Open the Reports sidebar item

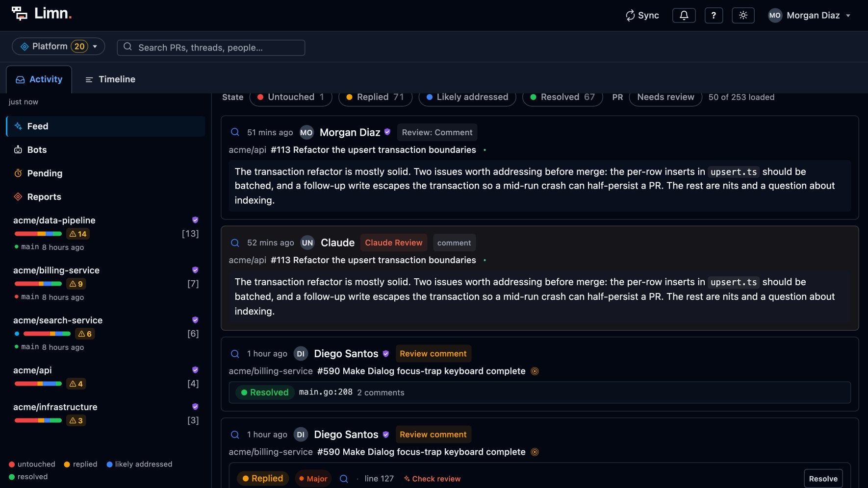[x=105, y=197]
